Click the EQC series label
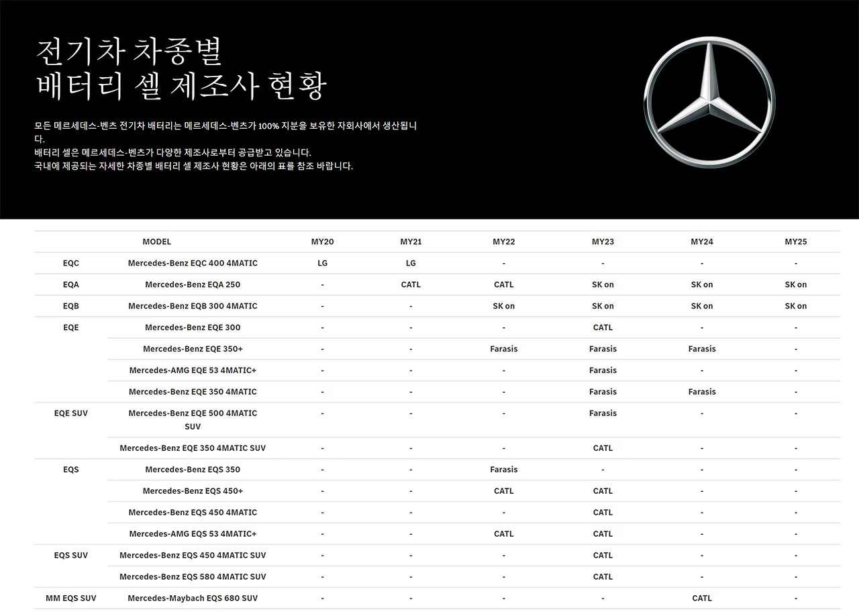The image size is (859, 616). click(x=70, y=263)
